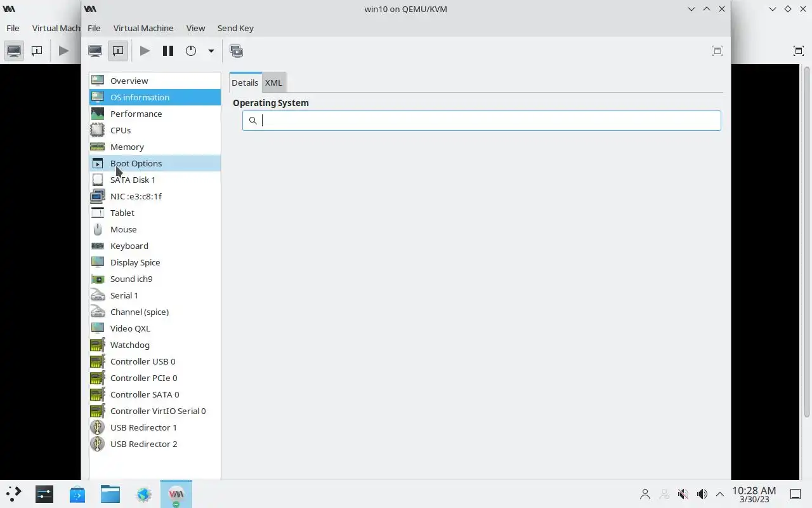The height and width of the screenshot is (508, 812).
Task: Open the file manager from taskbar
Action: [110, 494]
